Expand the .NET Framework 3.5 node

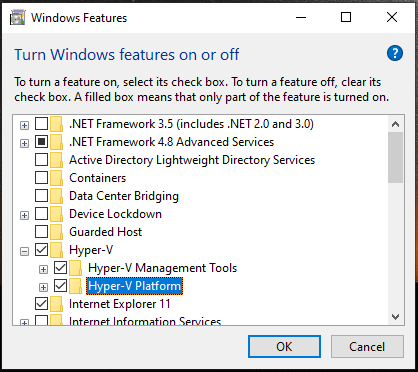[24, 126]
